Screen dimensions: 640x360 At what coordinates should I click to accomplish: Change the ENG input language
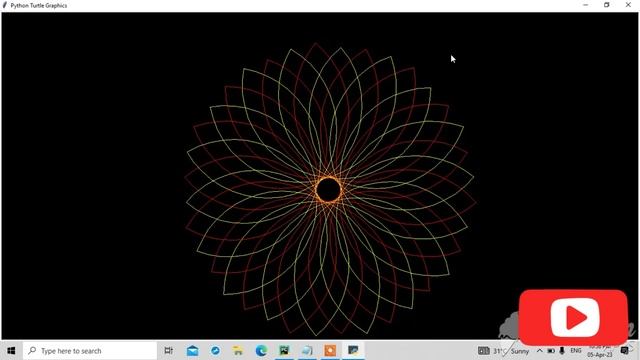pos(576,351)
